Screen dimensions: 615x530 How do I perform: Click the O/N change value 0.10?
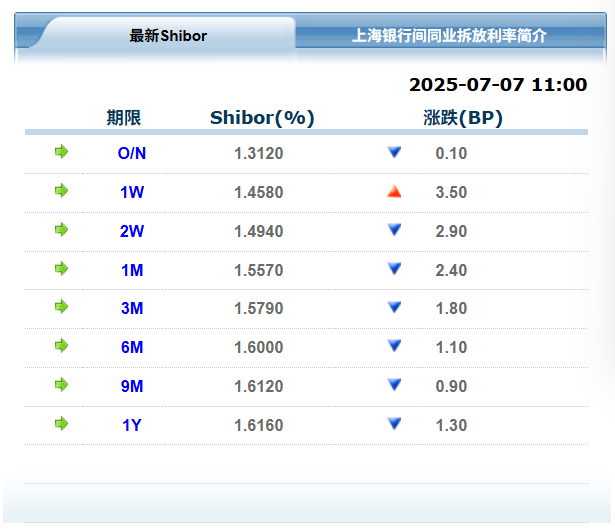coord(451,153)
